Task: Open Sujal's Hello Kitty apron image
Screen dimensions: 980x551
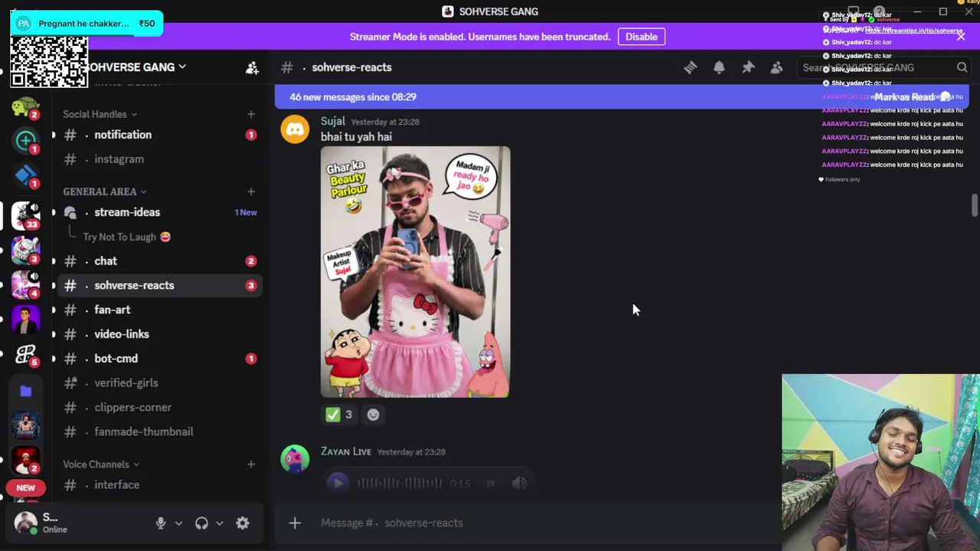Action: (x=415, y=272)
